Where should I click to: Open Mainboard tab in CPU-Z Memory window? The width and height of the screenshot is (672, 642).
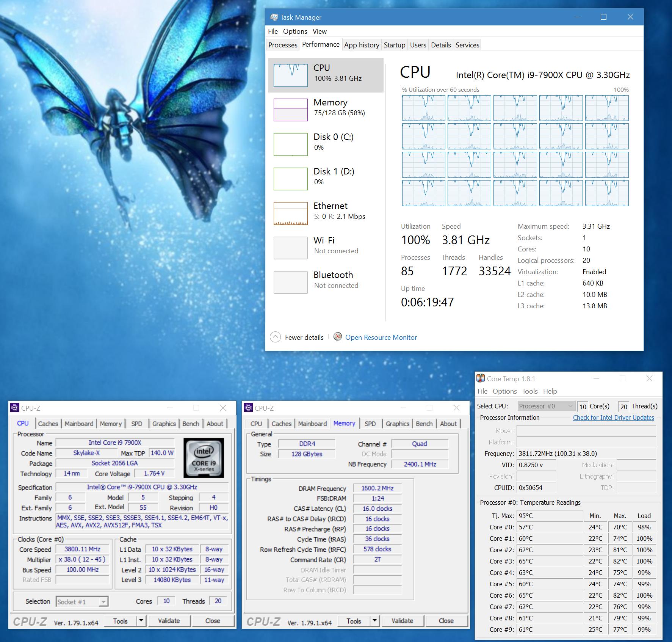[x=312, y=424]
